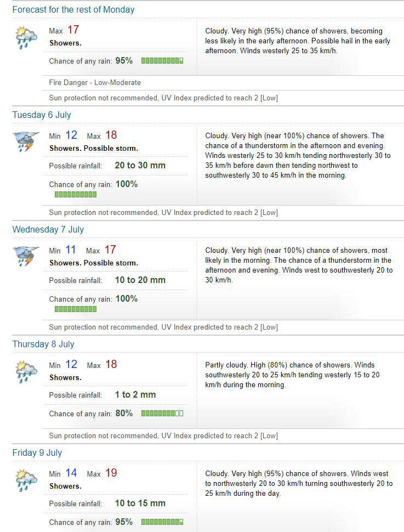
Task: Click the Friday 9 July showers icon
Action: point(26,481)
